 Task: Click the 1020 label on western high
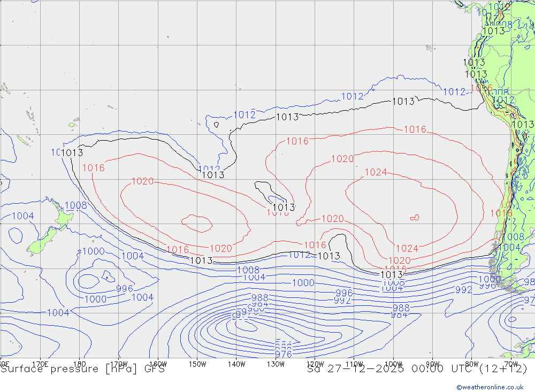pyautogui.click(x=142, y=181)
